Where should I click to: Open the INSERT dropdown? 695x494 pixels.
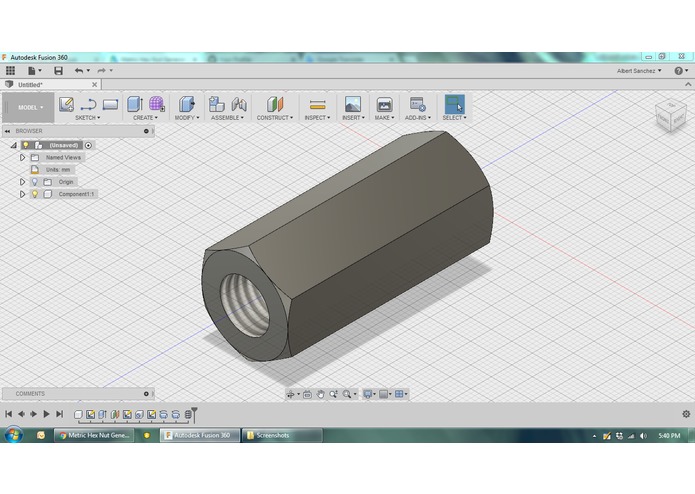tap(353, 118)
